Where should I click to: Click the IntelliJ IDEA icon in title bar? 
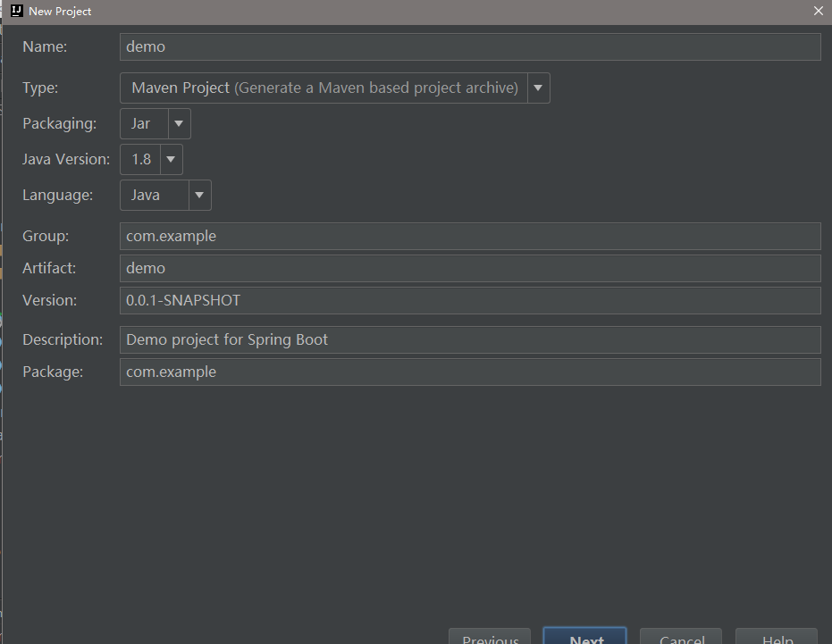click(16, 11)
